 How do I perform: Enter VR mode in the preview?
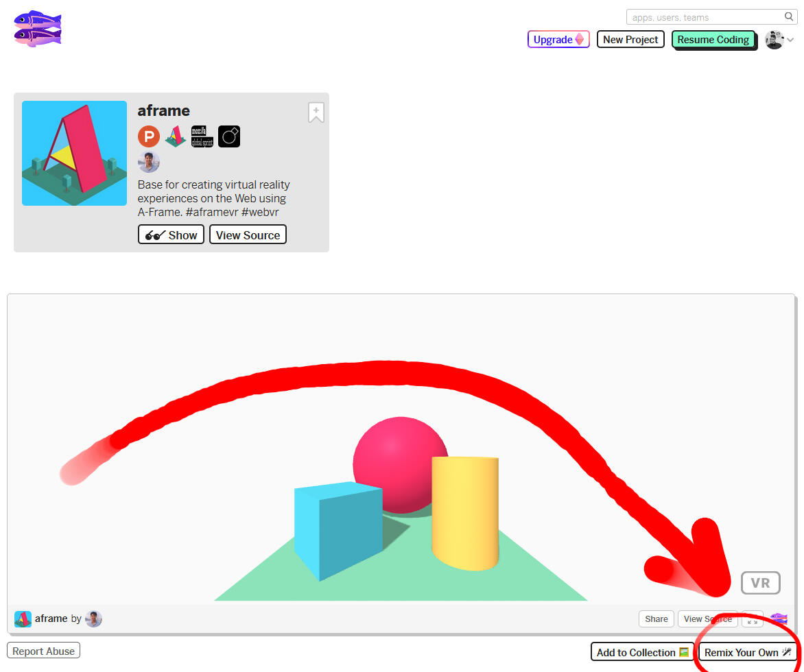(760, 583)
